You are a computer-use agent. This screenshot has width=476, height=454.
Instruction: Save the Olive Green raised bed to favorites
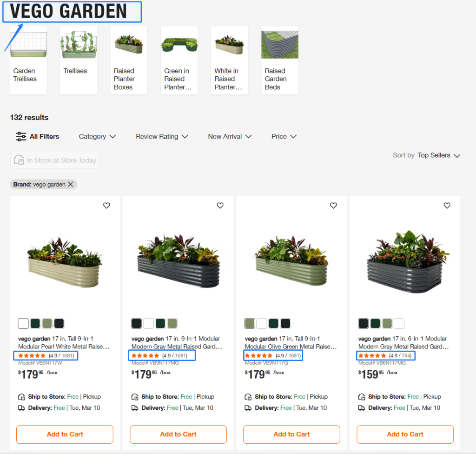click(x=333, y=206)
